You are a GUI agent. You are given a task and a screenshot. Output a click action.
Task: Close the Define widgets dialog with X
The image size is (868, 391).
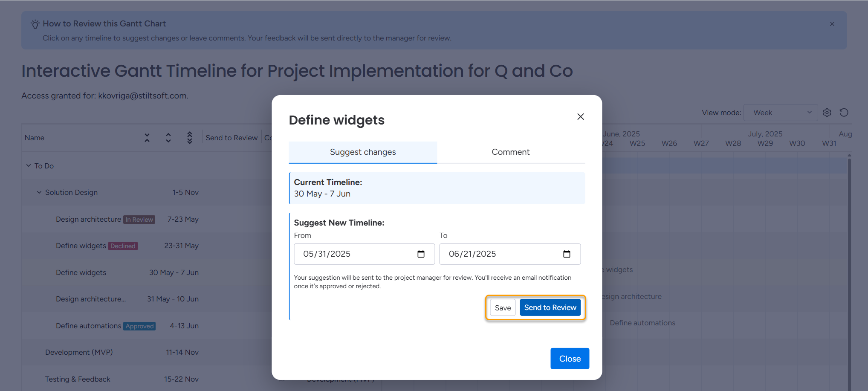click(x=580, y=117)
